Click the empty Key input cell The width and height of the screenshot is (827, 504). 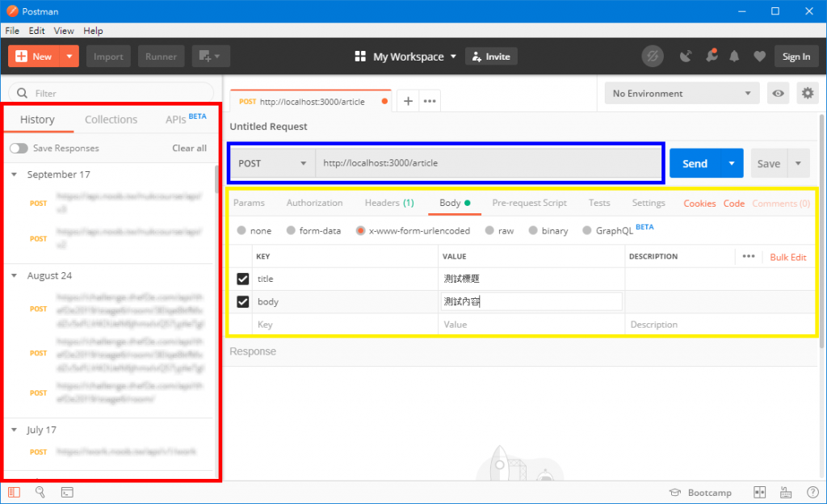coord(346,325)
